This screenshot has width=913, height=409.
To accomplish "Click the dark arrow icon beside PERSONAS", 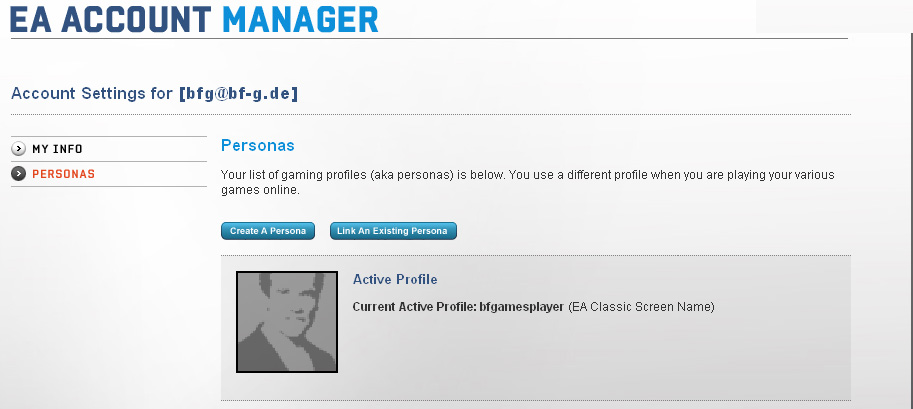I will [x=19, y=174].
